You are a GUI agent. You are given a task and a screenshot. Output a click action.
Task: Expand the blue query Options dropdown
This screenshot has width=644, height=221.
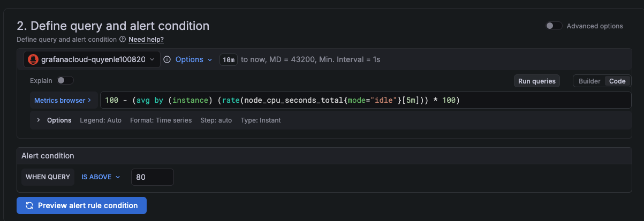194,59
